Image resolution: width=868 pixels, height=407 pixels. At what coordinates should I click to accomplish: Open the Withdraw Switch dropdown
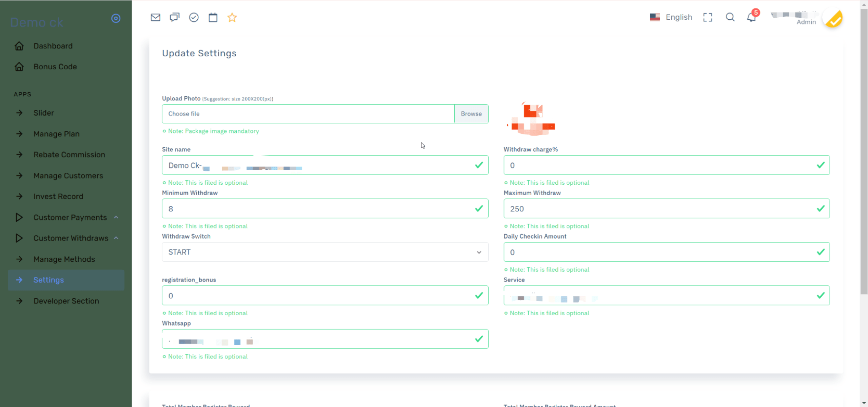pos(325,252)
